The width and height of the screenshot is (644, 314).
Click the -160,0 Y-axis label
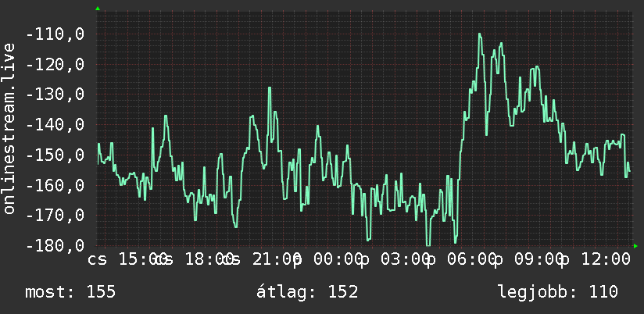[x=55, y=185]
